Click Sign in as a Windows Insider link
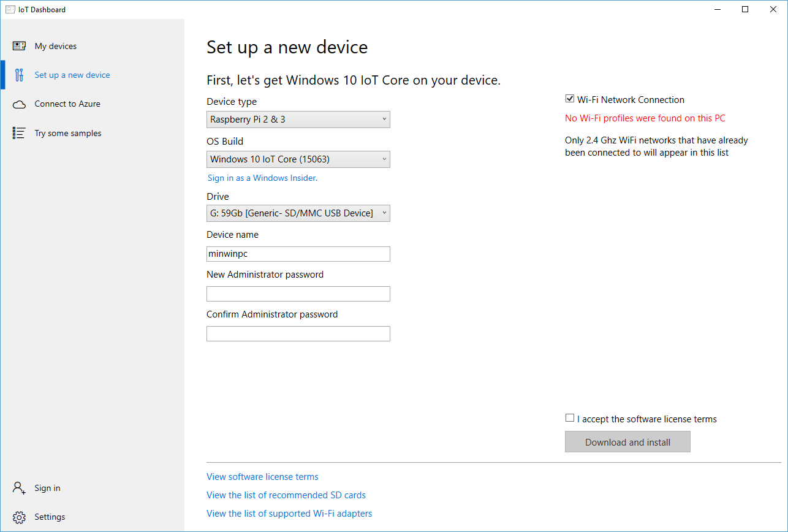Viewport: 788px width, 532px height. (262, 178)
